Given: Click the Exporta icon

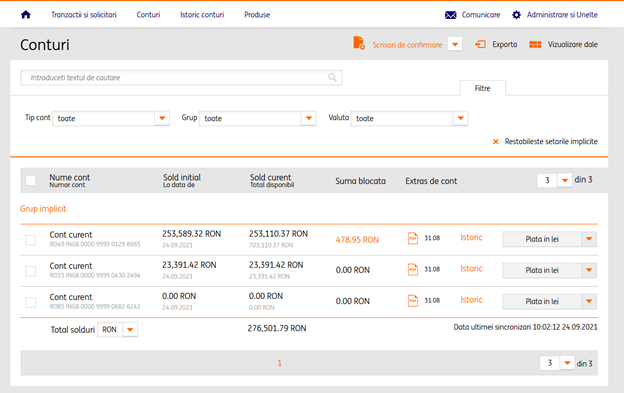Looking at the screenshot, I should point(480,44).
